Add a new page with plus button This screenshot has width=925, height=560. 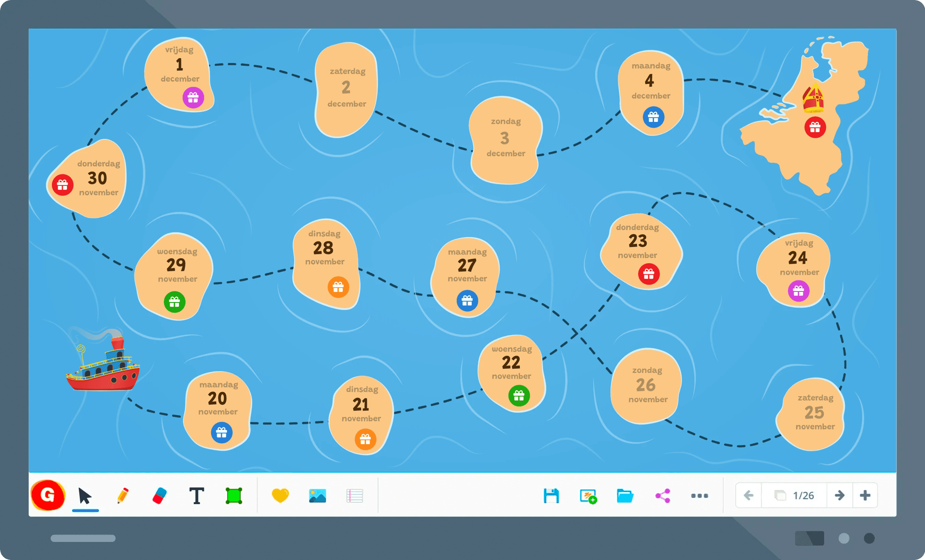click(x=865, y=495)
